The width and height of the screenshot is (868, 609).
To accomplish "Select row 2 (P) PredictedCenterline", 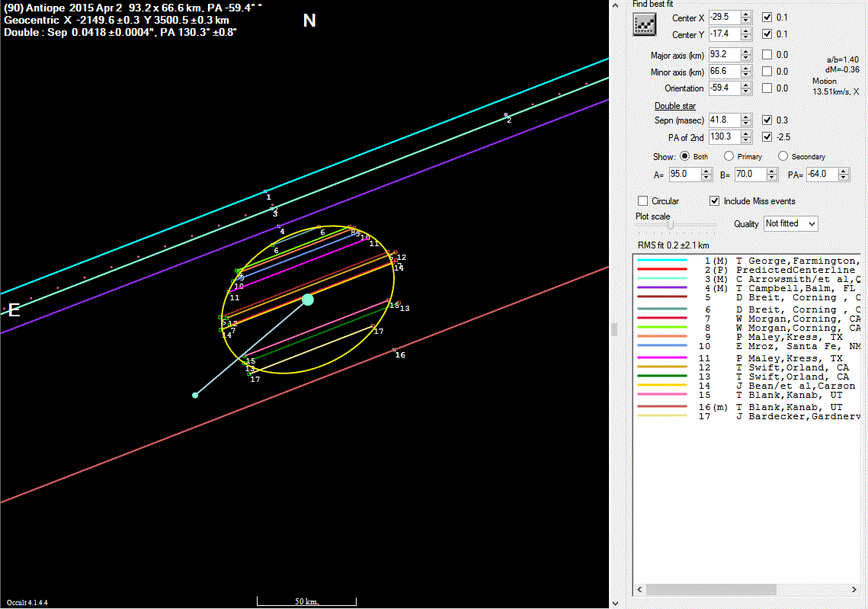I will point(747,270).
